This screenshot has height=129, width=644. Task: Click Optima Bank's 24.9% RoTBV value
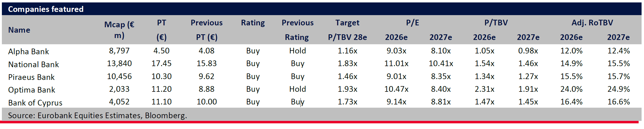click(x=618, y=89)
